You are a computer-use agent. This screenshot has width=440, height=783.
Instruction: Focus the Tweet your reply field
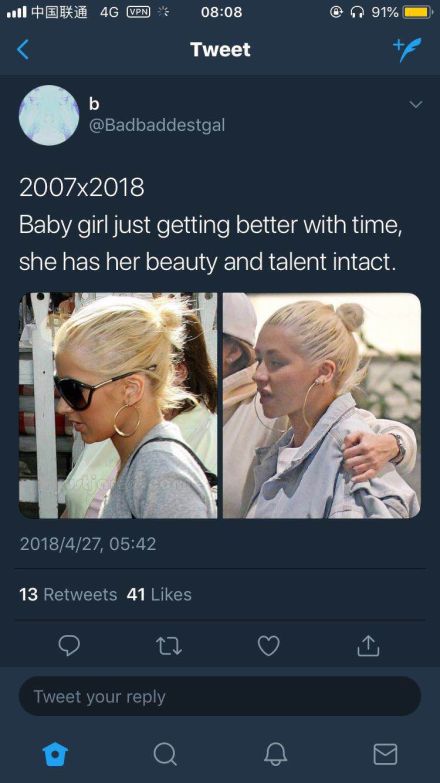pos(220,696)
